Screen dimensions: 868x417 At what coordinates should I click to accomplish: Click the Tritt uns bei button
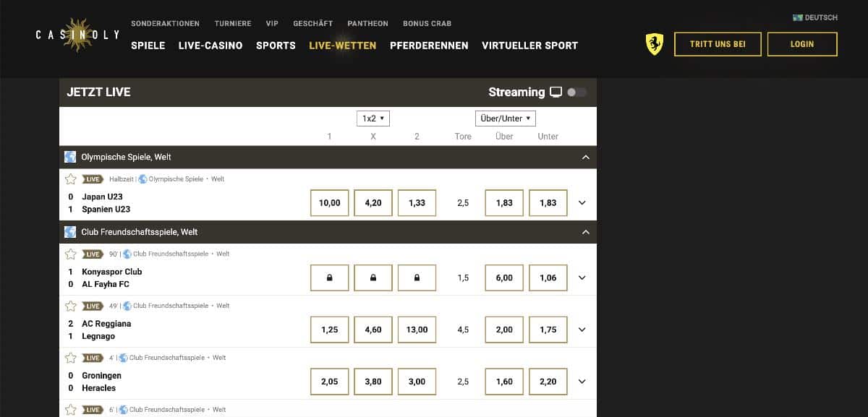coord(718,44)
